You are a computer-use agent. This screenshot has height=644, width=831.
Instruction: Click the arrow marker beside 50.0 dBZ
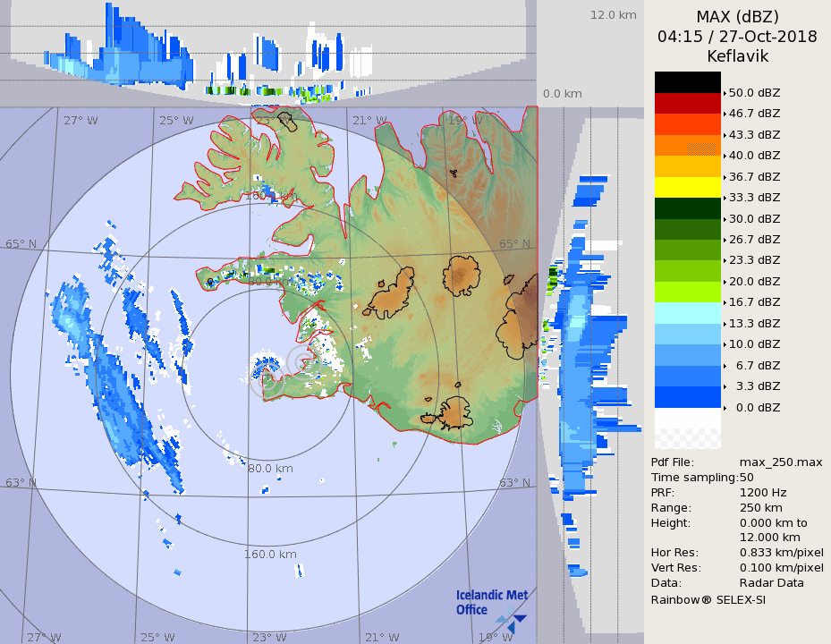click(725, 93)
